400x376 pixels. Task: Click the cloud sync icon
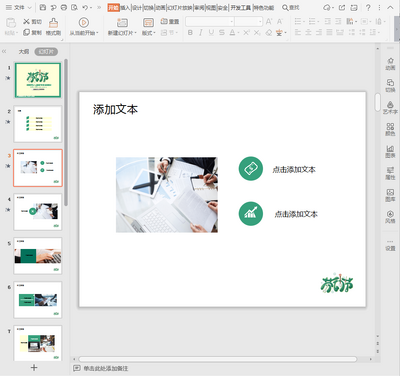pos(327,7)
